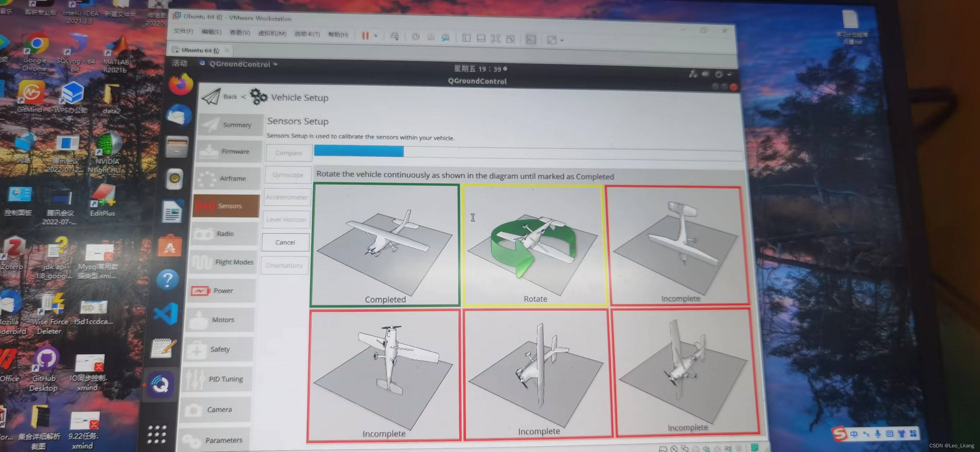Viewport: 980px width, 452px height.
Task: Open the PID Tuning page
Action: click(x=217, y=379)
